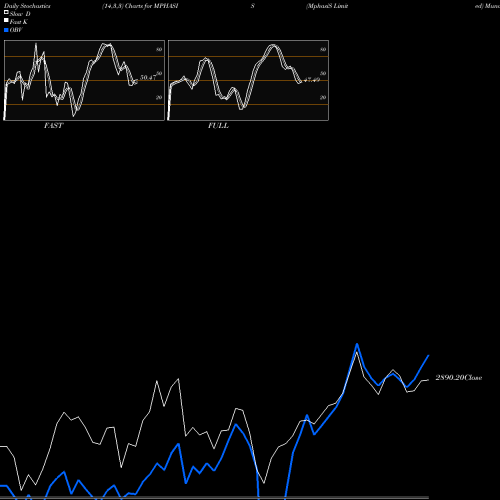The width and height of the screenshot is (500, 500).
Task: Click the 80 level label in FAST chart
Action: pyautogui.click(x=159, y=49)
